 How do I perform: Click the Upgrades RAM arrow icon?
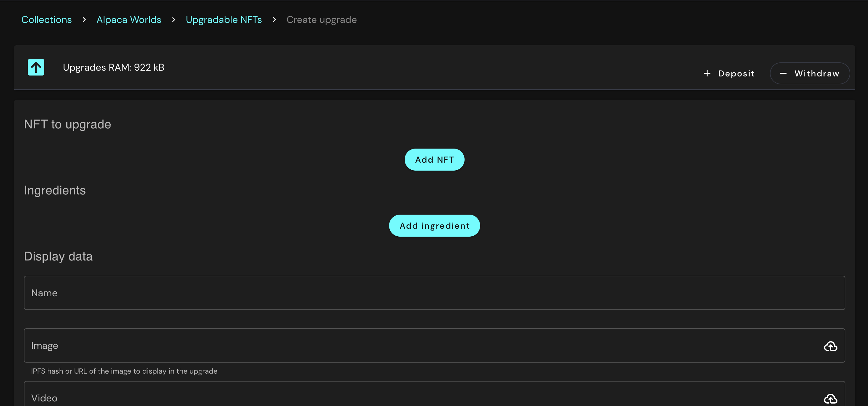click(x=36, y=67)
